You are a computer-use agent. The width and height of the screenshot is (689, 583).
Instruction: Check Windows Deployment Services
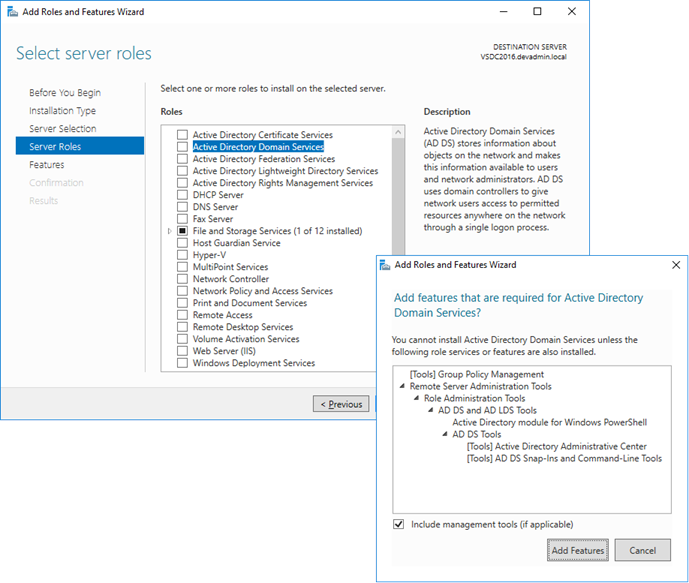point(182,363)
